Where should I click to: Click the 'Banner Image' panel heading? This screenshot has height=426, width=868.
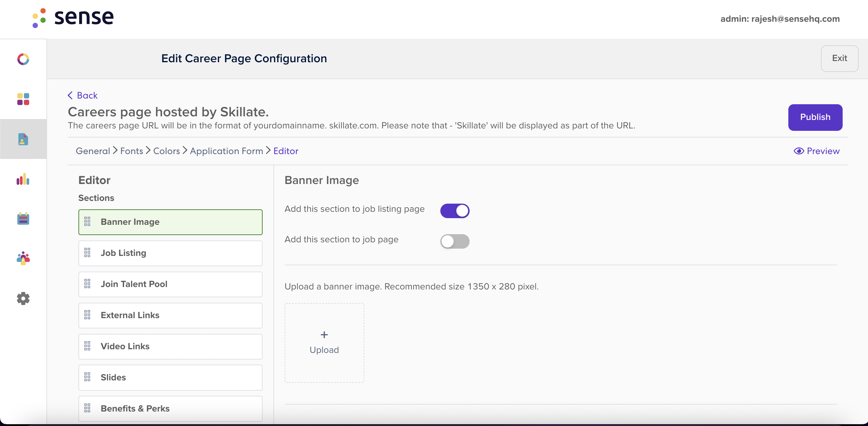point(321,180)
